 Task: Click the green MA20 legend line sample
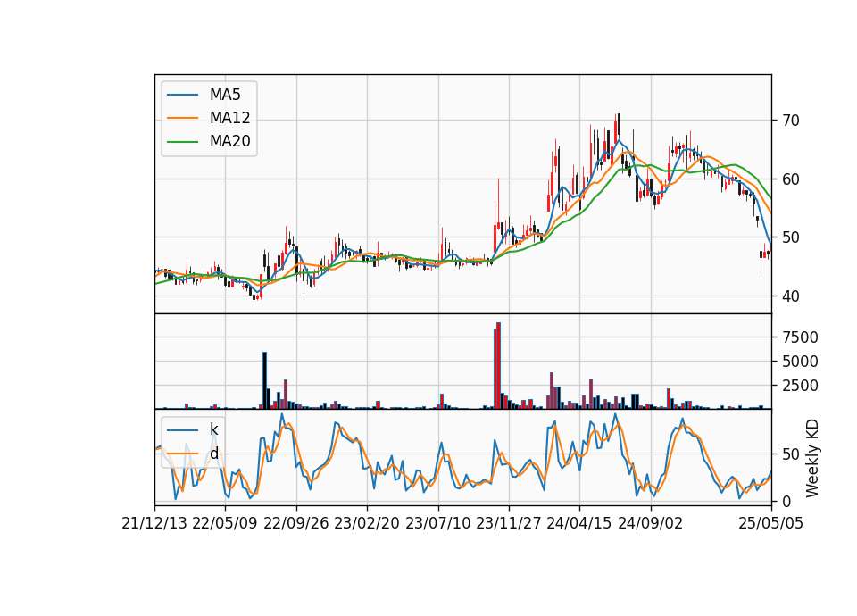pyautogui.click(x=182, y=142)
